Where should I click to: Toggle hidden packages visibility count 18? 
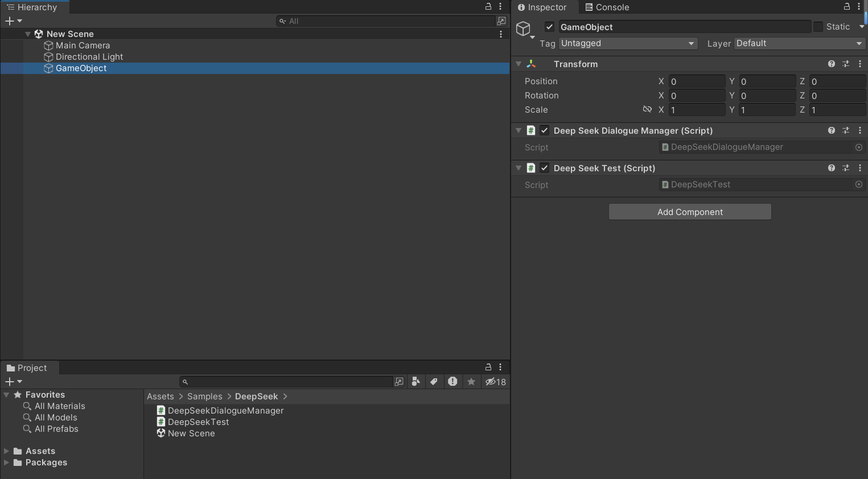point(496,382)
